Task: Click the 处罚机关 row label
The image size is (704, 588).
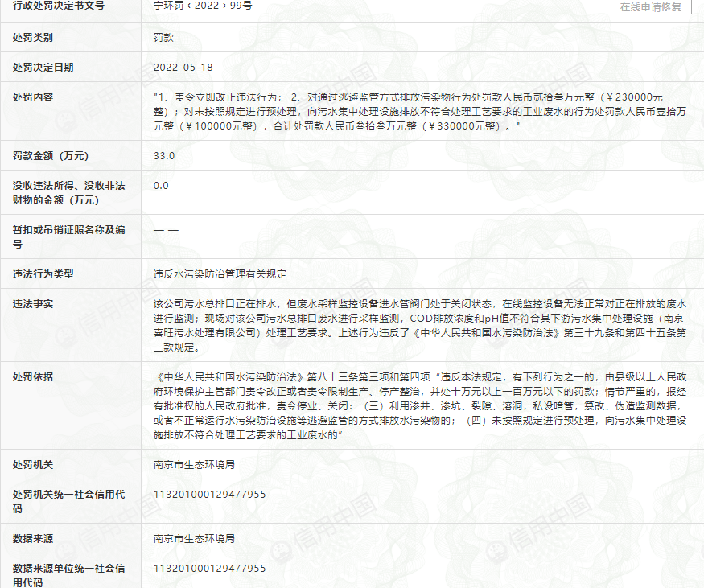Action: point(33,465)
